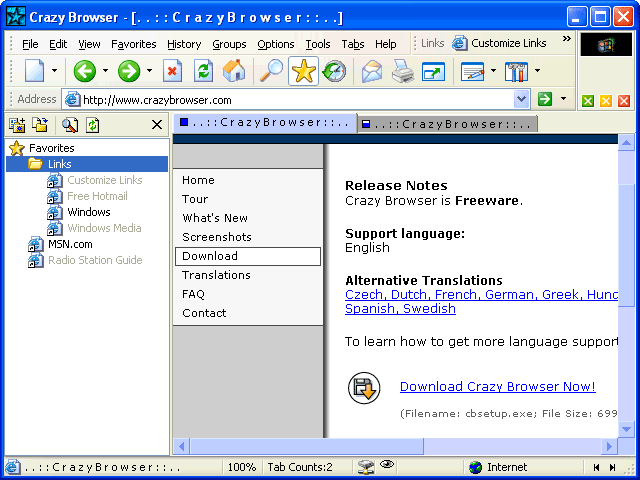Click Download Crazy Browser Now link
This screenshot has height=480, width=640.
(498, 386)
